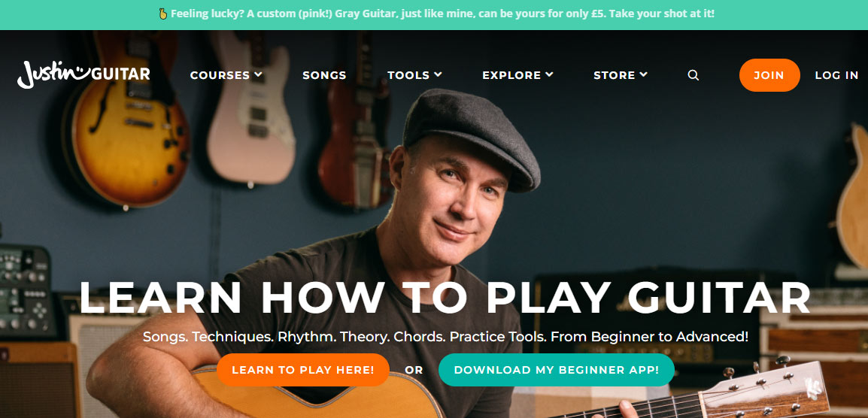Open the LOG IN link
The width and height of the screenshot is (868, 418).
pyautogui.click(x=836, y=75)
